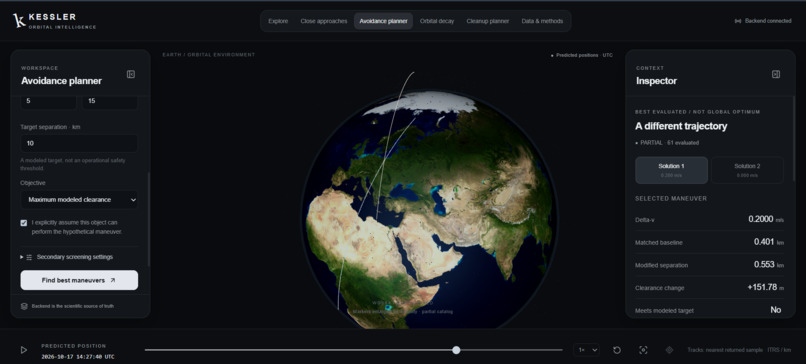The height and width of the screenshot is (364, 806).
Task: Click the input field showing 15
Action: tap(110, 101)
